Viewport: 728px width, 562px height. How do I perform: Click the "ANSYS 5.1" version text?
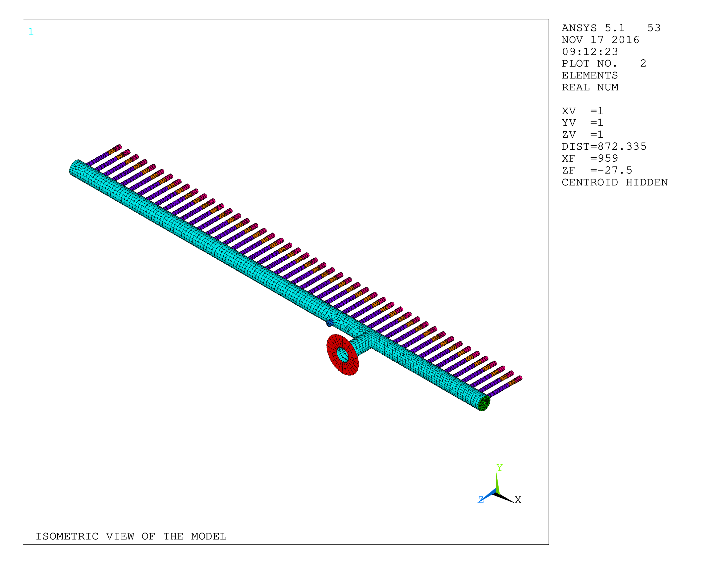click(x=593, y=28)
